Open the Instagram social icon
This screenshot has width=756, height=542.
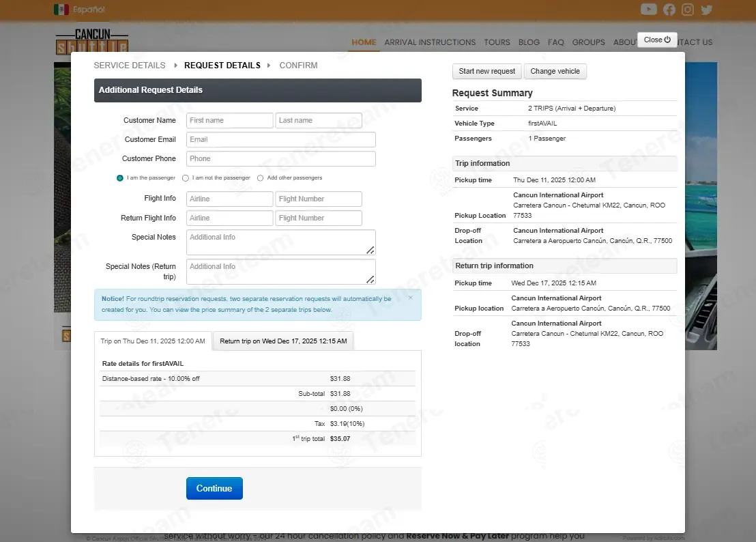[688, 10]
